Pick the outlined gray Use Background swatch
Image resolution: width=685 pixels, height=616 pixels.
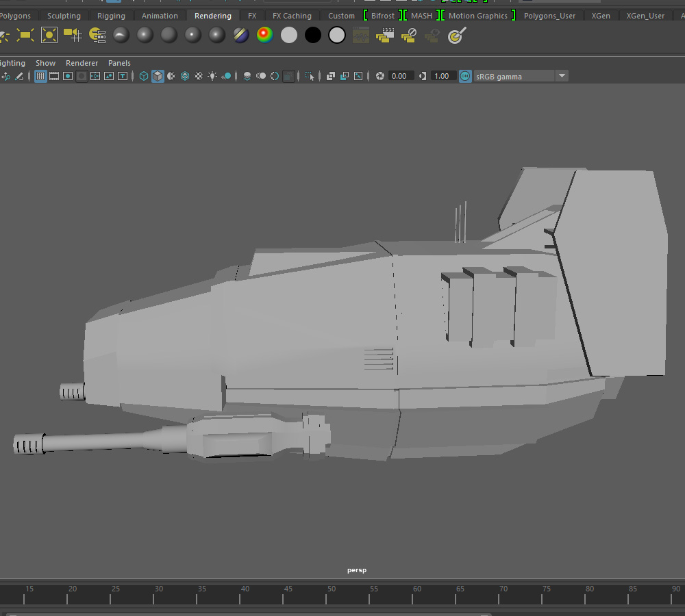[x=337, y=35]
